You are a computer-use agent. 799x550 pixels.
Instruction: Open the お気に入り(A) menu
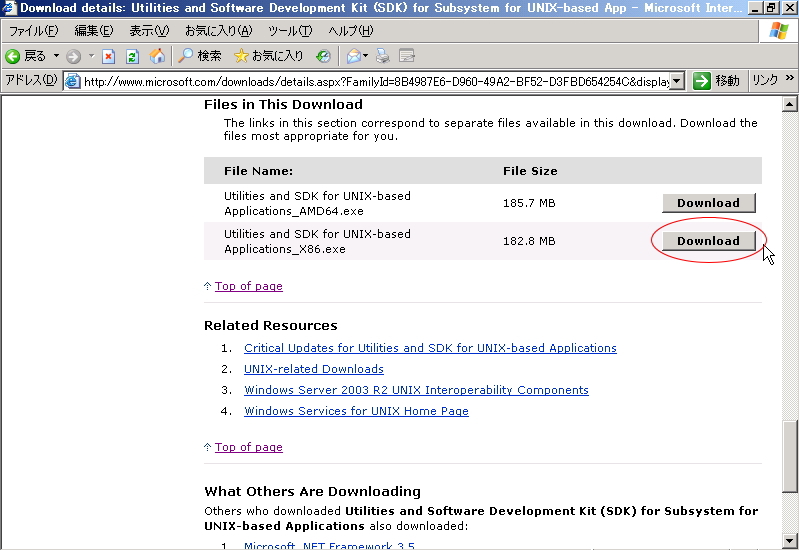tap(219, 31)
